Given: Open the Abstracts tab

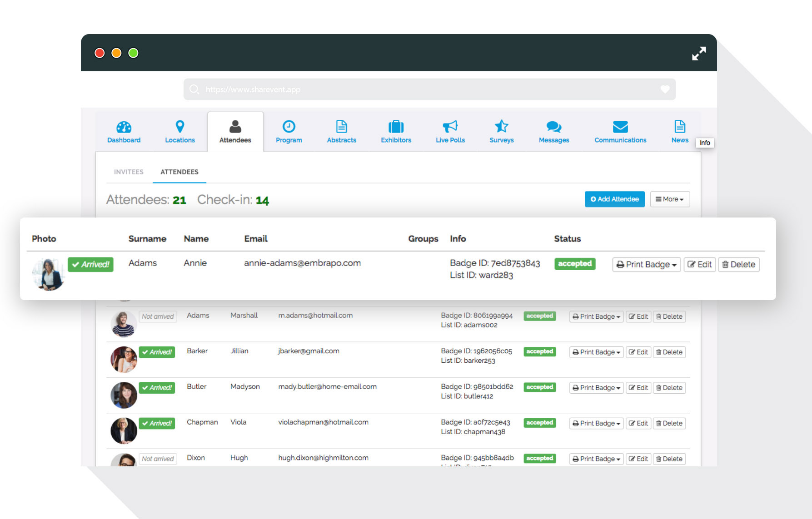Looking at the screenshot, I should (x=342, y=132).
